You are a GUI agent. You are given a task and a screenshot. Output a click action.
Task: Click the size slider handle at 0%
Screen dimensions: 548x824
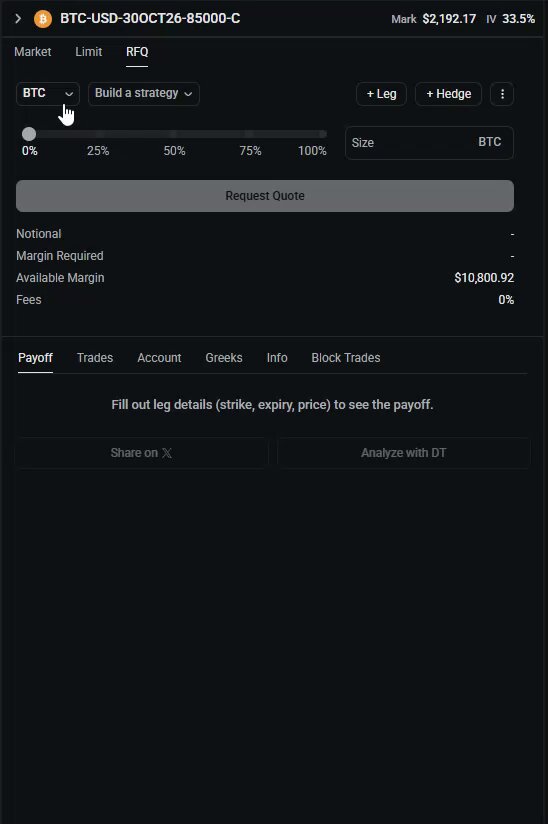tap(29, 134)
